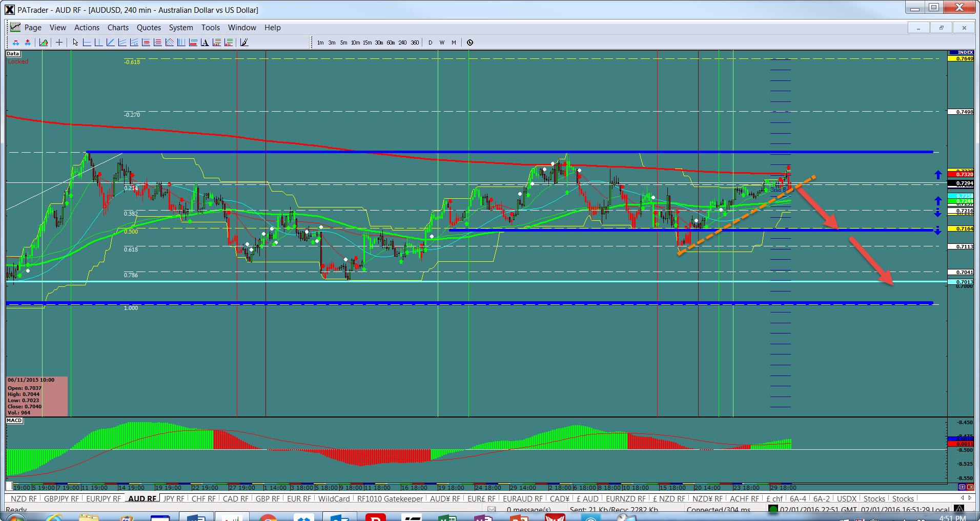Viewport: 980px width, 521px height.
Task: Open the RF1010 Gatekeeper tab
Action: 390,498
